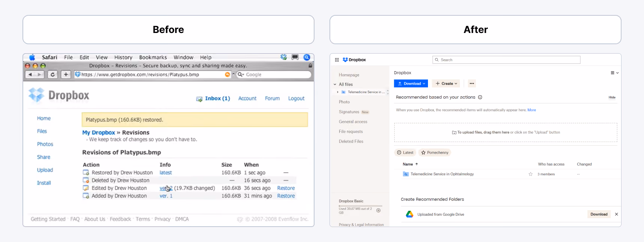Image resolution: width=644 pixels, height=242 pixels.
Task: Click the ver. 1 revision link
Action: 166,196
